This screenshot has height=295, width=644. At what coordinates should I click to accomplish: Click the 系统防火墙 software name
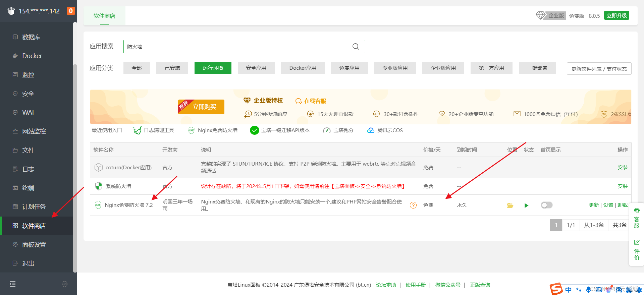click(118, 186)
